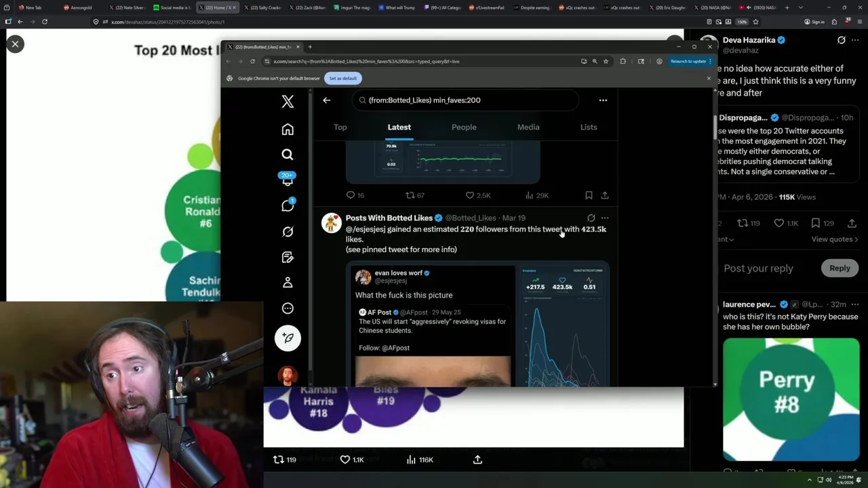Switch to the People tab
Viewport: 868px width, 488px height.
pos(464,127)
